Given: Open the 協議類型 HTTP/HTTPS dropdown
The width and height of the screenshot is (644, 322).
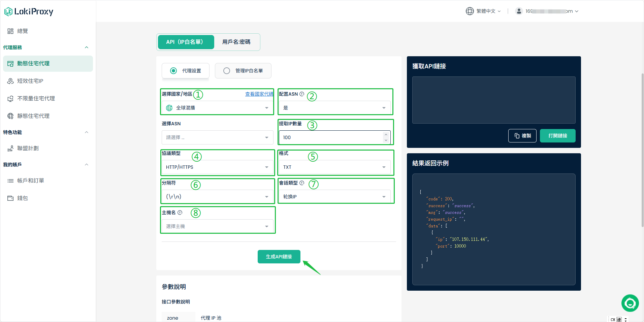Looking at the screenshot, I should pos(217,167).
